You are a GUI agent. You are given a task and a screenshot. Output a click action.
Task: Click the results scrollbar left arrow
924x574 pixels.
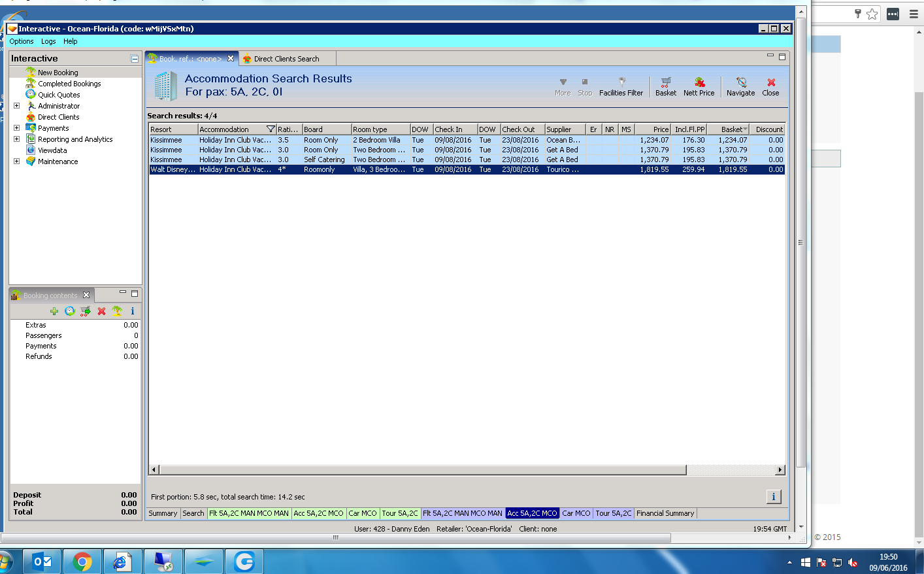coord(154,470)
